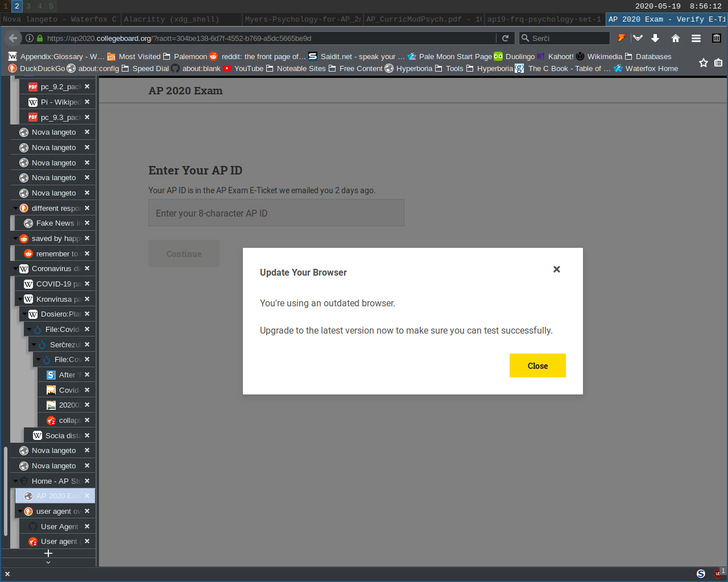Open the downloads arrow panel
This screenshot has height=582, width=728.
click(655, 38)
